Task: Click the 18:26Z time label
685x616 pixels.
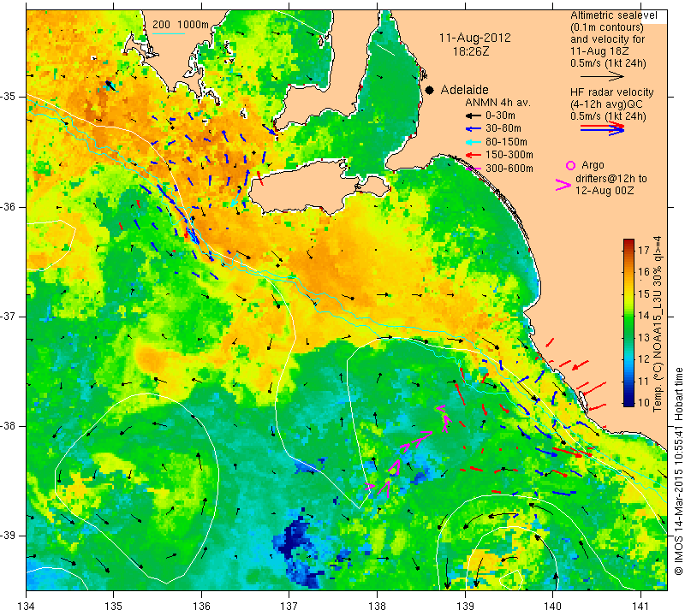Action: point(471,51)
